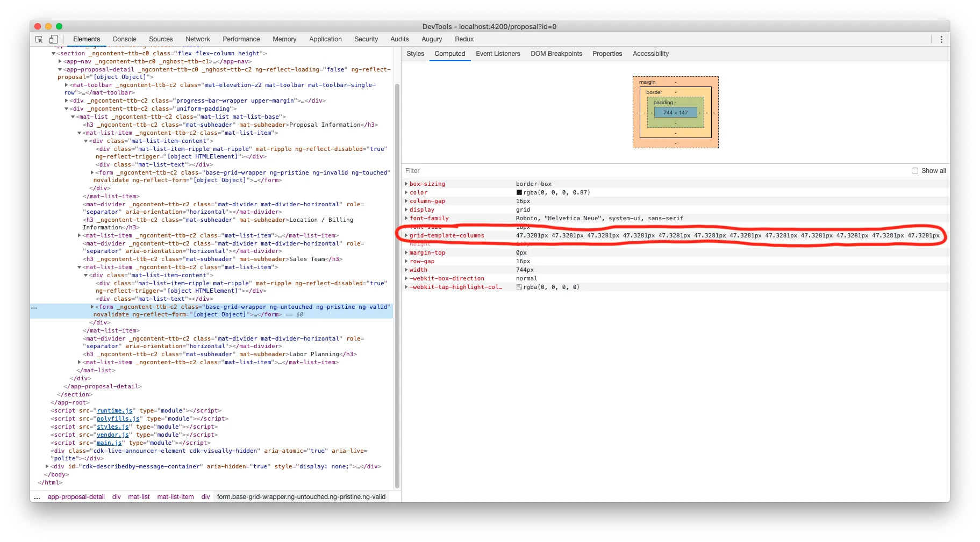Select the form.base-grid-wrapper breadcrumb item
The width and height of the screenshot is (980, 542).
301,497
